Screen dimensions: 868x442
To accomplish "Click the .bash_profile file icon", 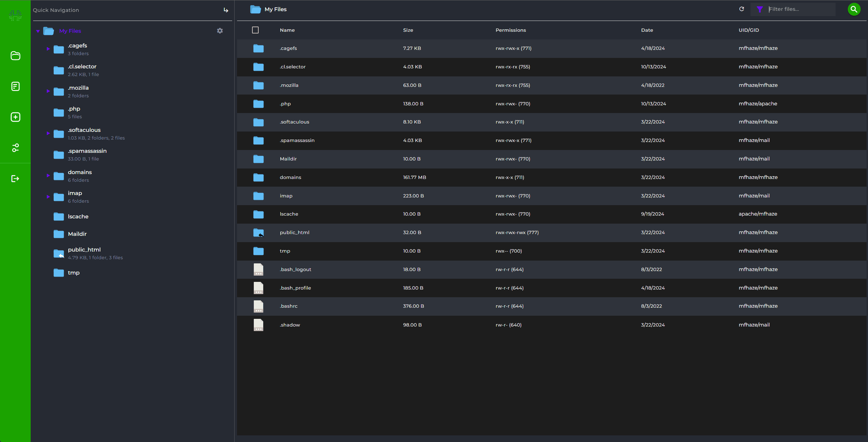I will point(258,288).
